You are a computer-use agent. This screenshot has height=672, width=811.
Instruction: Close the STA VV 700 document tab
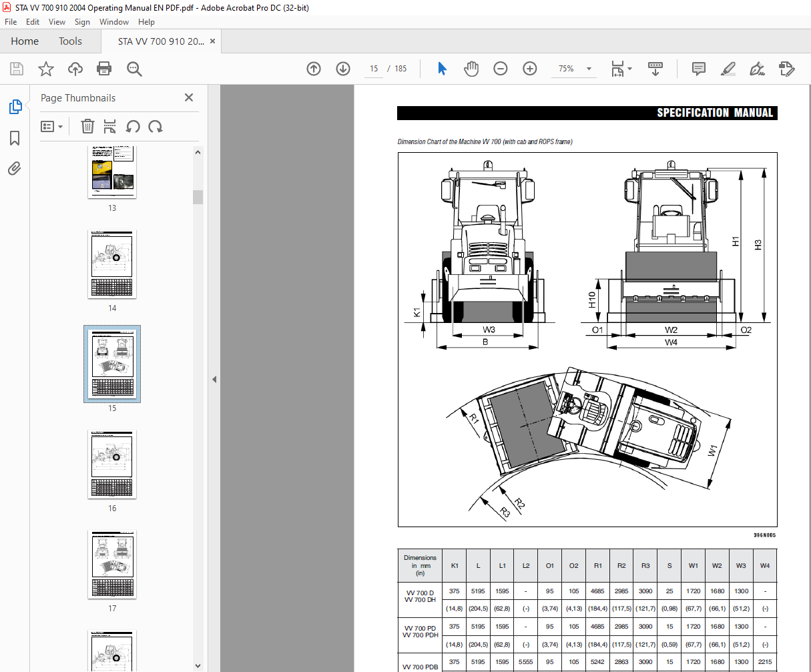click(x=212, y=41)
